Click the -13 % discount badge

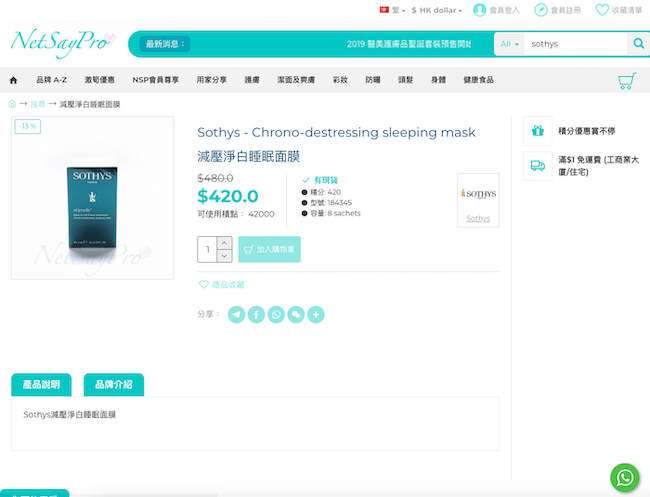pyautogui.click(x=28, y=126)
